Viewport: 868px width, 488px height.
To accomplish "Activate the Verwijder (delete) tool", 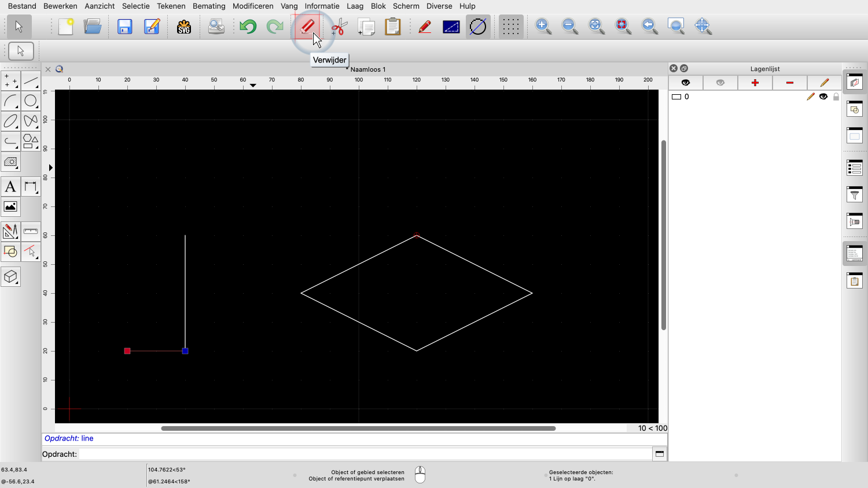I will tap(307, 26).
